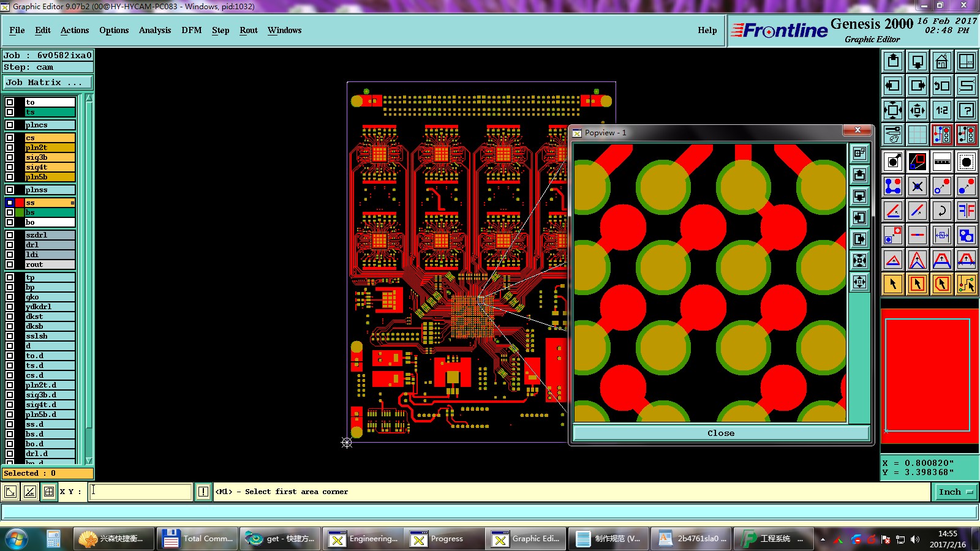Screen dimensions: 980x551
Task: Toggle the grid display icon
Action: pos(918,135)
